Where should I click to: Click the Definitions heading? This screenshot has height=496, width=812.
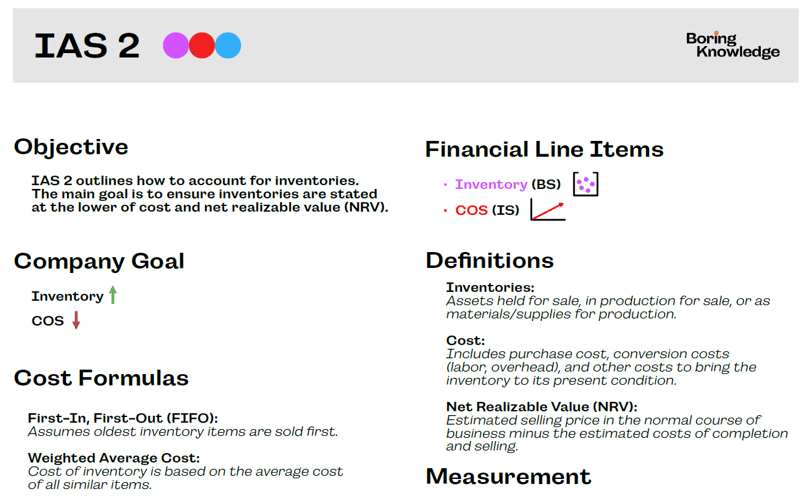tap(490, 260)
